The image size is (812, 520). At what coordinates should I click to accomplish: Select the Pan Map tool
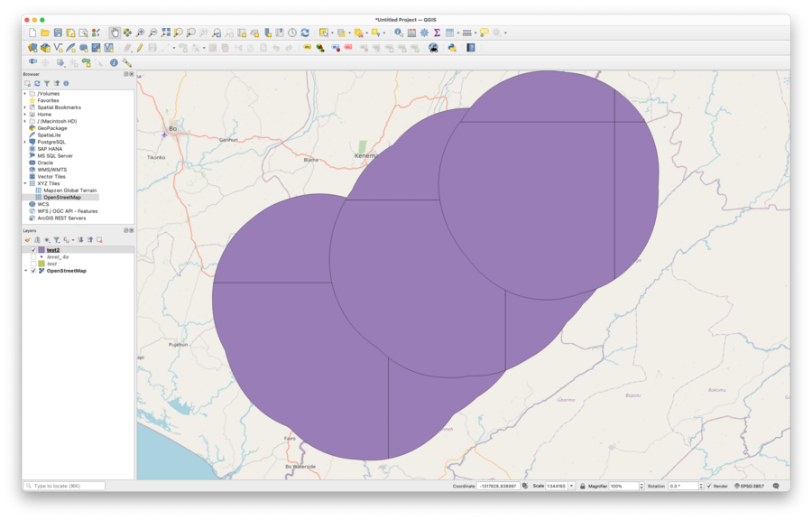coord(115,32)
